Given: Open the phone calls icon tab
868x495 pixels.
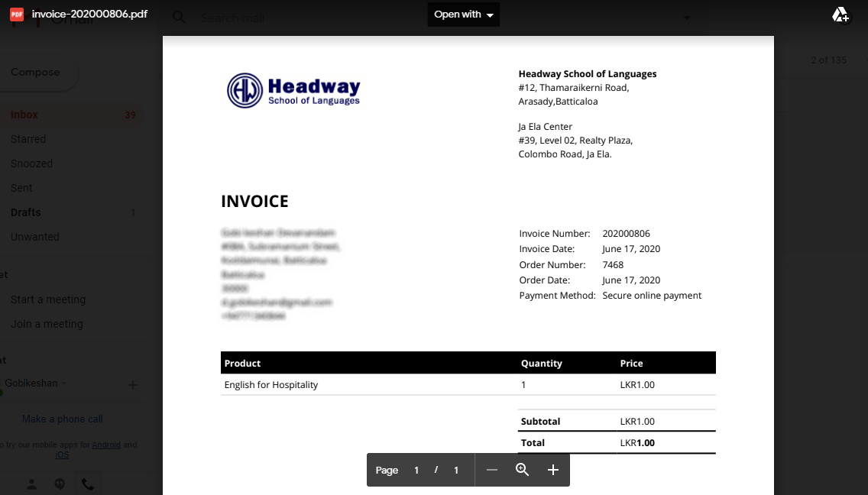Looking at the screenshot, I should point(87,484).
